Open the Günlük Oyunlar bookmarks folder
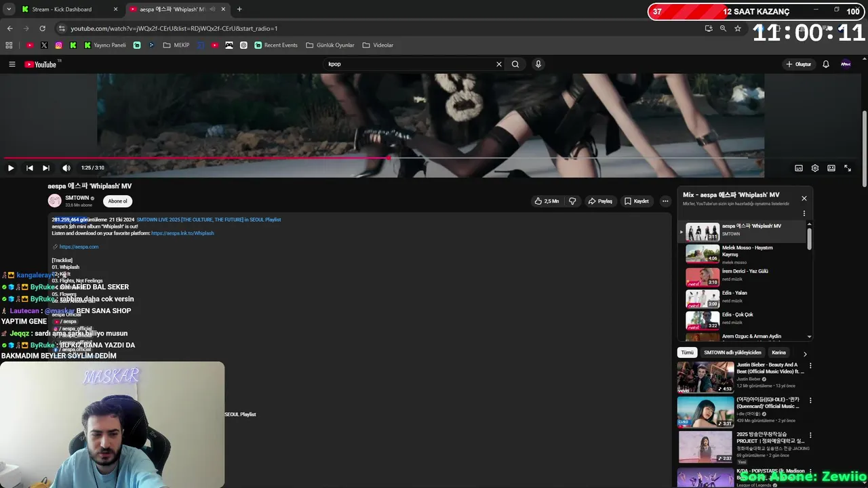Viewport: 868px width, 488px height. pyautogui.click(x=330, y=45)
